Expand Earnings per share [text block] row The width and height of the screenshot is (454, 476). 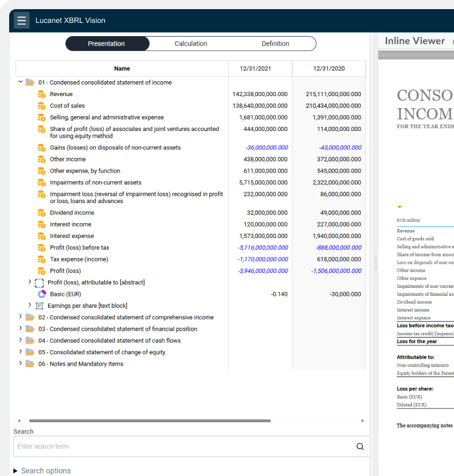(30, 305)
